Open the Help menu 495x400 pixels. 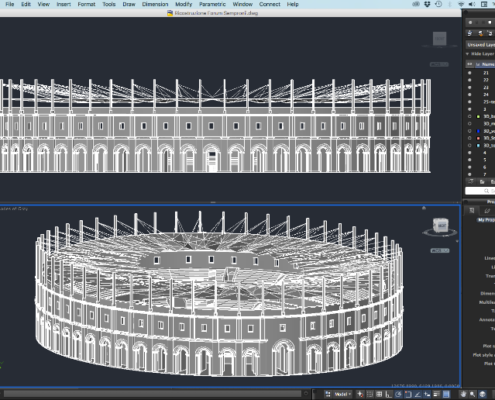tap(293, 4)
